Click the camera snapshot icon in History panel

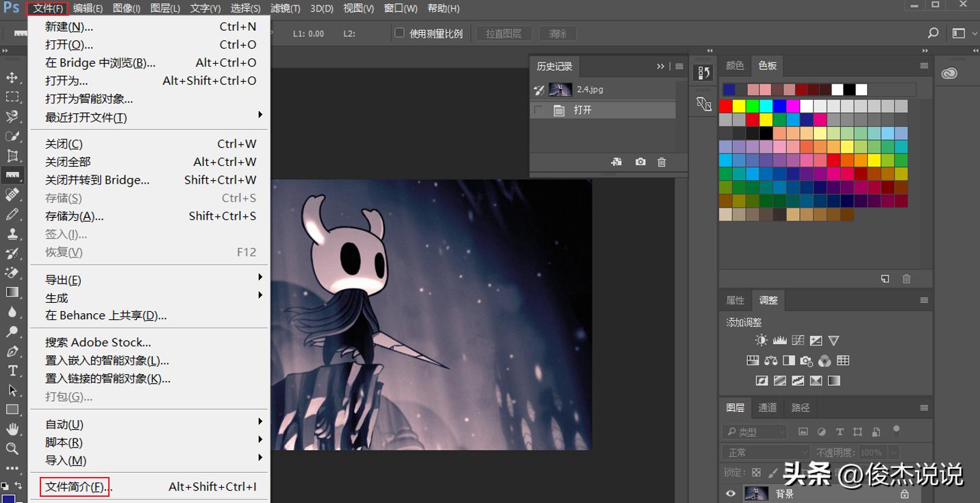[640, 162]
